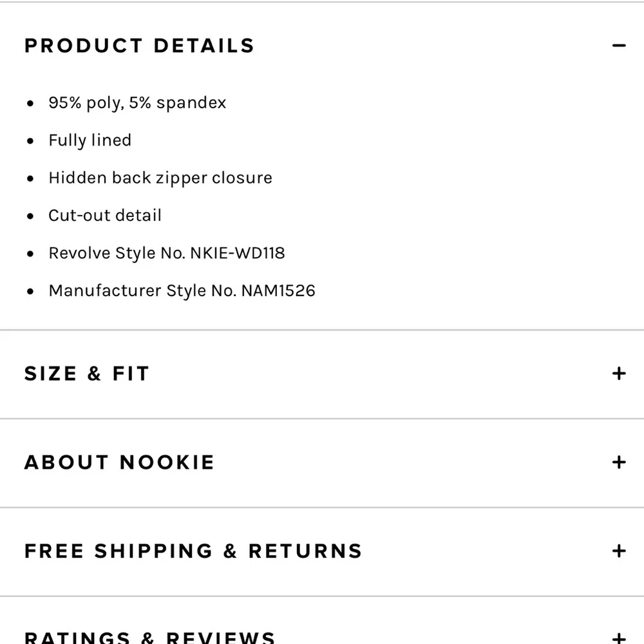Click the Product Details heading
The width and height of the screenshot is (644, 644).
[139, 46]
